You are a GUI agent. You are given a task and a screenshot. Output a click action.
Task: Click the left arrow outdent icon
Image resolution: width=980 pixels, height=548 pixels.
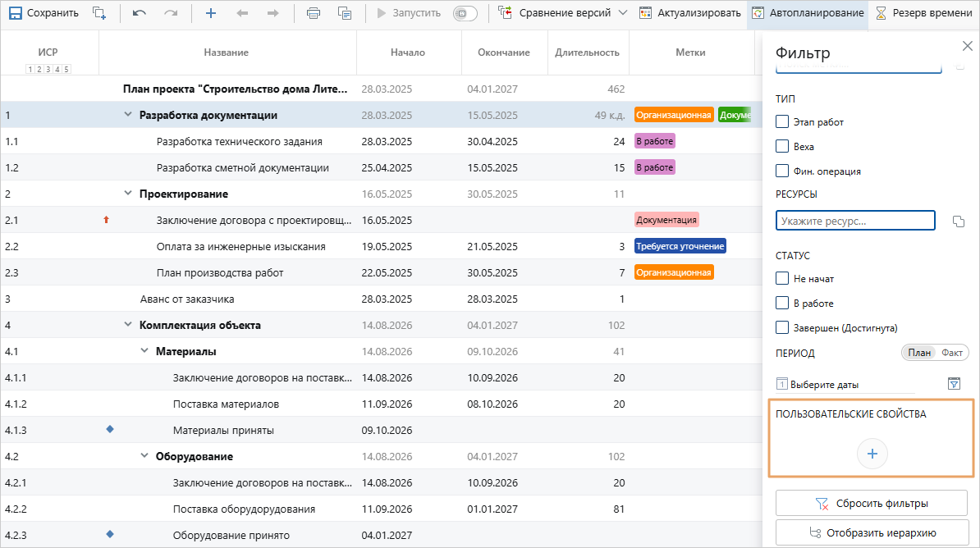click(x=242, y=13)
